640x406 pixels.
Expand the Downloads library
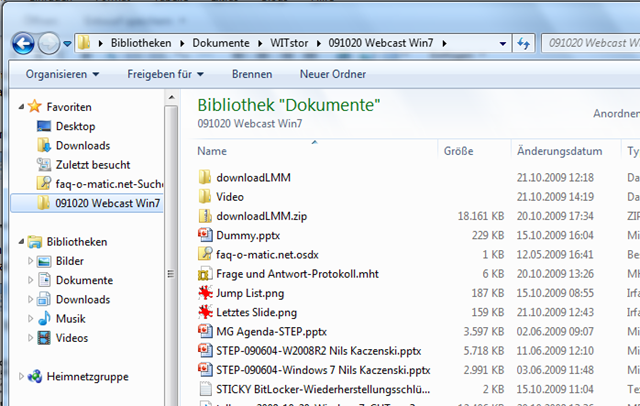[x=30, y=299]
